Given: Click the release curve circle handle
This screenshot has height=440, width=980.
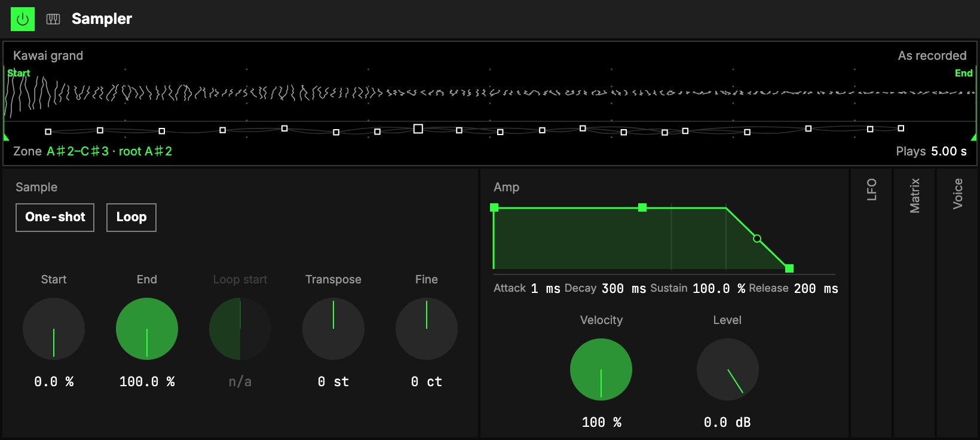Looking at the screenshot, I should (x=757, y=239).
